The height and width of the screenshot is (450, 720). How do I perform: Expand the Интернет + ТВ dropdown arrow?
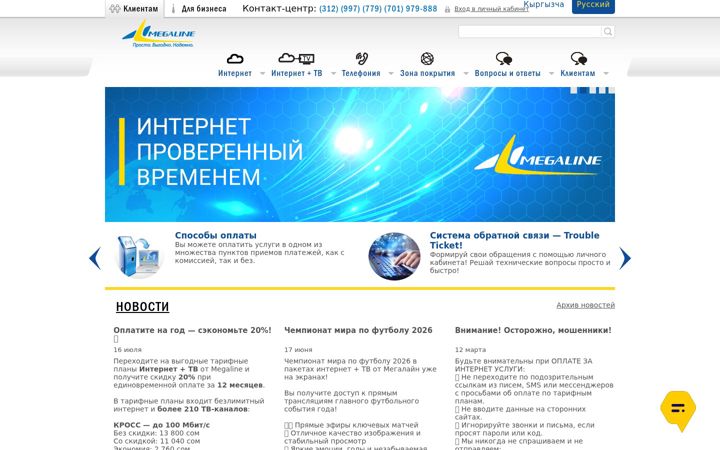tap(333, 73)
